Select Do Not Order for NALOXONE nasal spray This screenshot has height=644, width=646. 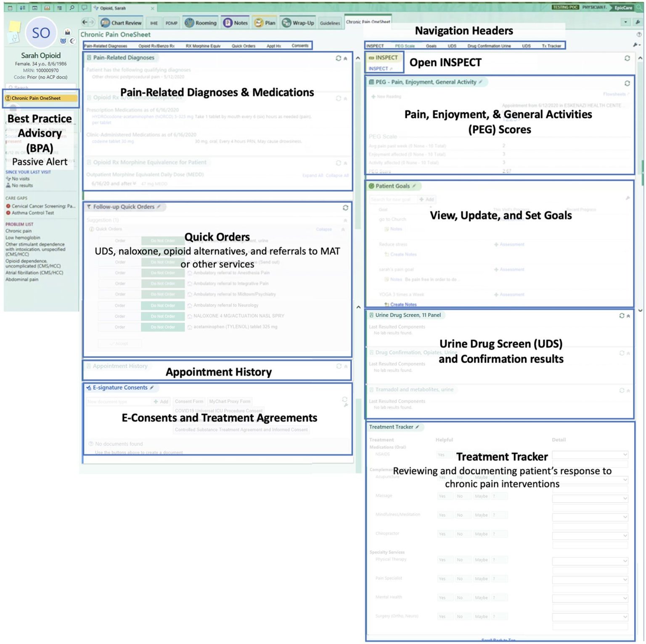[x=163, y=316]
